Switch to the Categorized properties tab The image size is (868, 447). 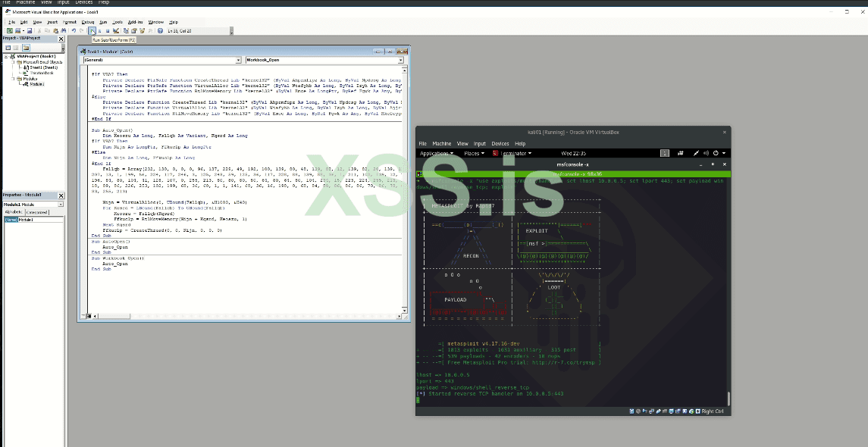[38, 212]
